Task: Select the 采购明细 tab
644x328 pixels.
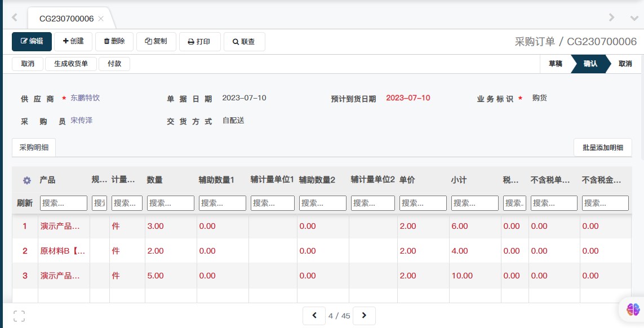Action: (x=34, y=148)
